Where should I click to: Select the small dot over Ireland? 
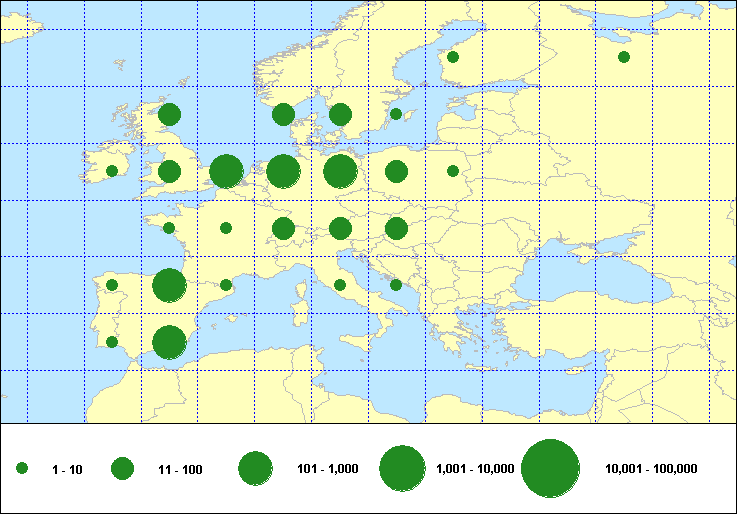coord(112,171)
